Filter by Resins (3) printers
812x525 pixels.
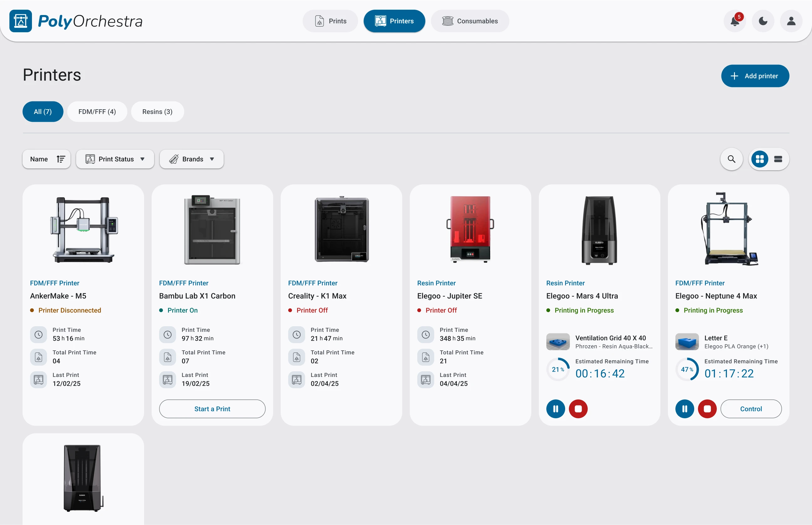click(x=157, y=112)
